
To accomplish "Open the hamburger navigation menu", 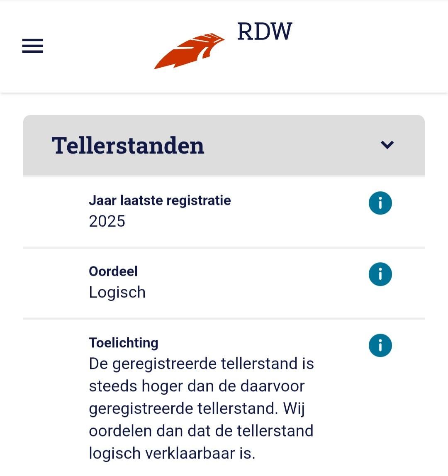I will [33, 46].
